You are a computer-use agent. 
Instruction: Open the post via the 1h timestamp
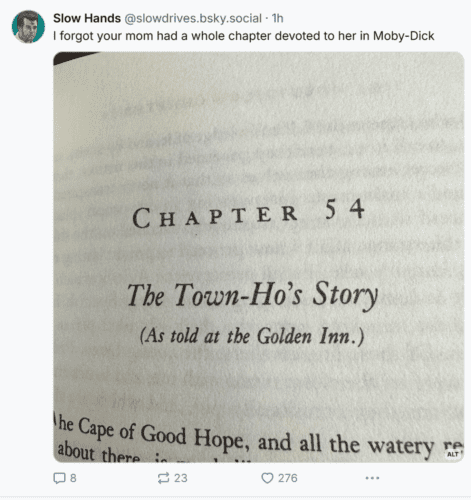[278, 18]
